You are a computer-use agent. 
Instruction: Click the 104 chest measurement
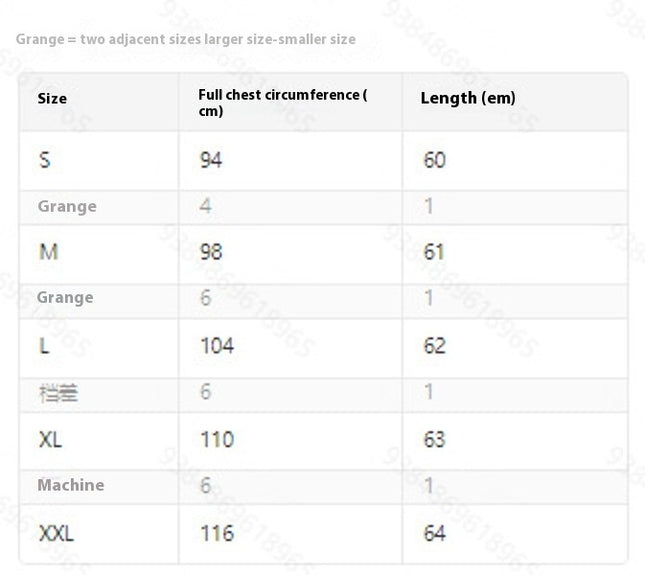pos(217,345)
